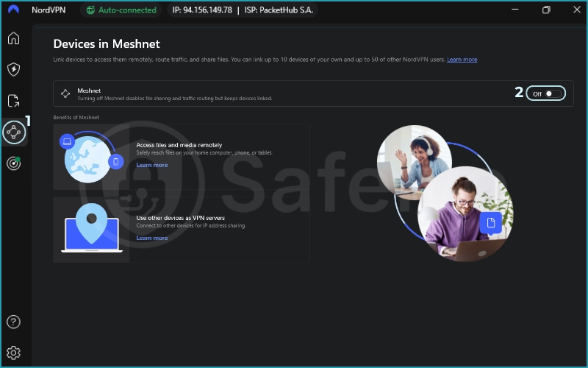Turn on the Meshnet toggle switch
The height and width of the screenshot is (368, 588).
[x=546, y=93]
